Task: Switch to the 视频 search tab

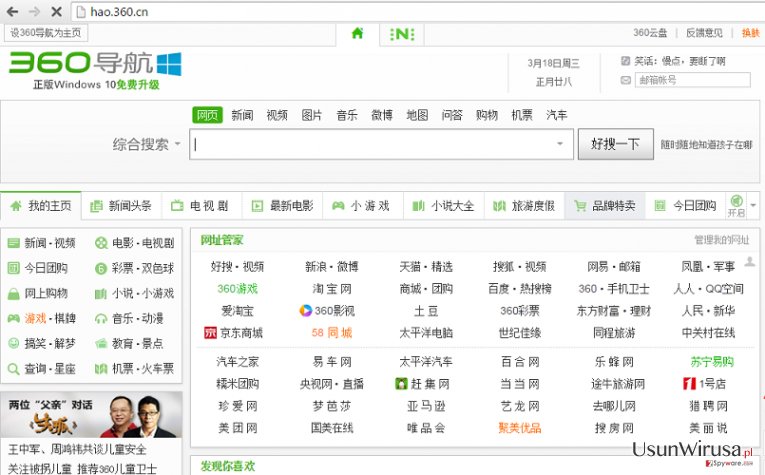Action: coord(277,115)
